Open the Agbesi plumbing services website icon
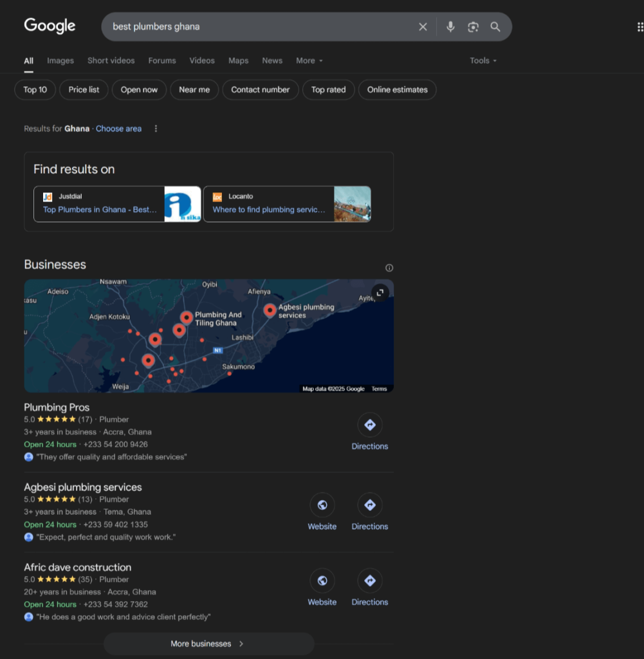Image resolution: width=644 pixels, height=659 pixels. click(x=322, y=505)
